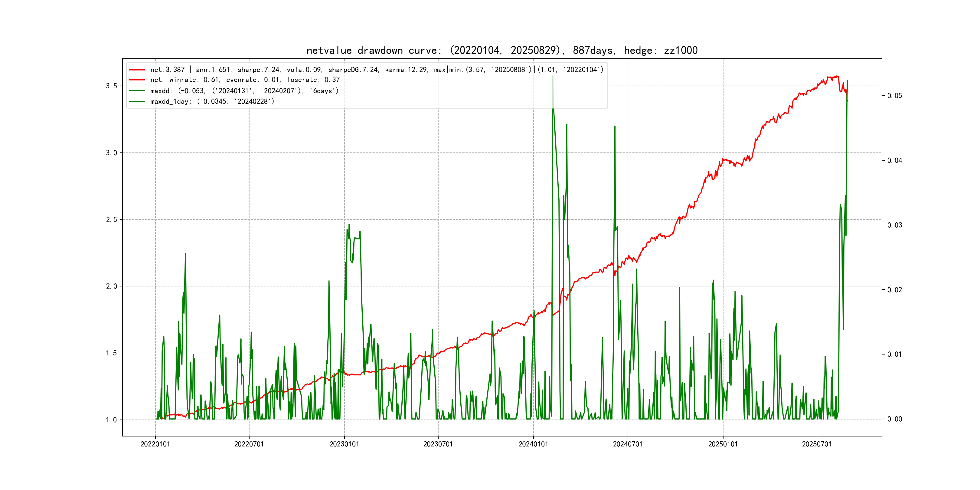Click the 2.0 left y-axis tick label
The height and width of the screenshot is (490, 980).
(111, 286)
